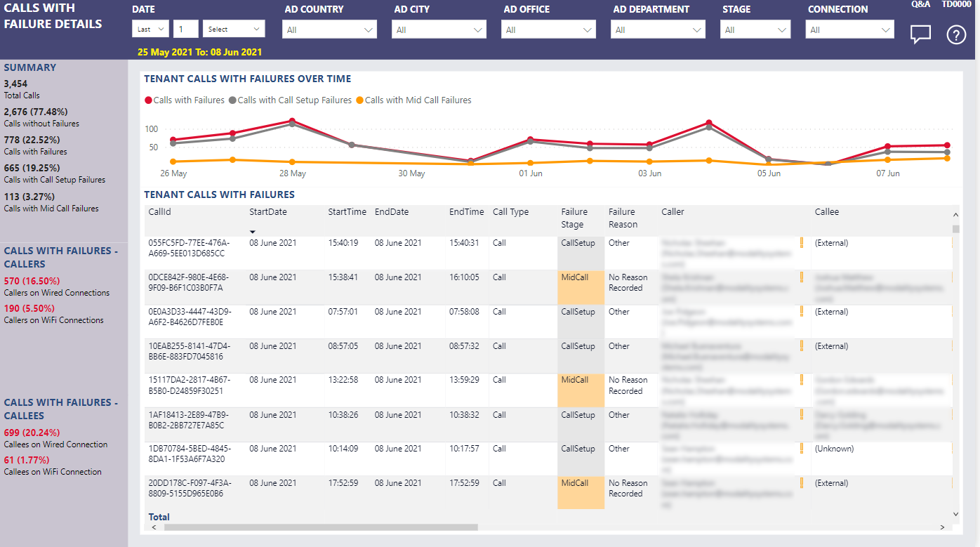
Task: Click the table scroll up arrow
Action: [x=955, y=215]
